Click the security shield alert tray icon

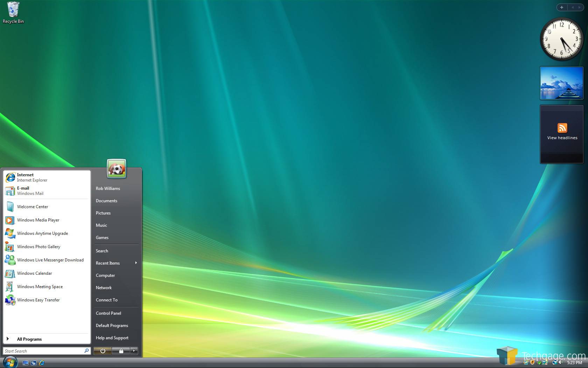pos(532,362)
